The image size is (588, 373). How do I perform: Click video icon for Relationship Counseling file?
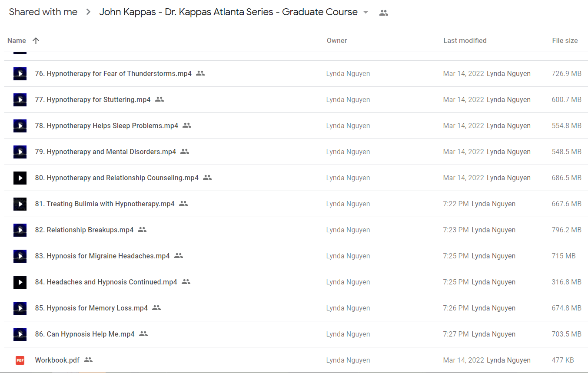[20, 178]
